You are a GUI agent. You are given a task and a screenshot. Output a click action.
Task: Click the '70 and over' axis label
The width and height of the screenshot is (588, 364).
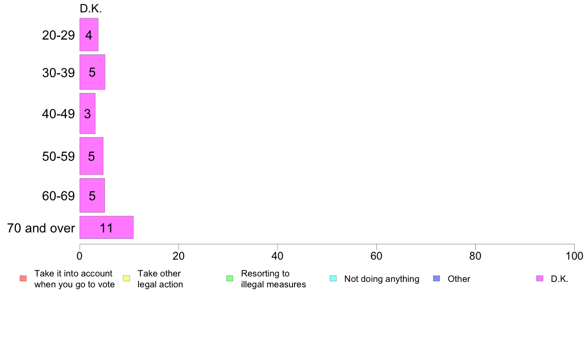coord(41,228)
